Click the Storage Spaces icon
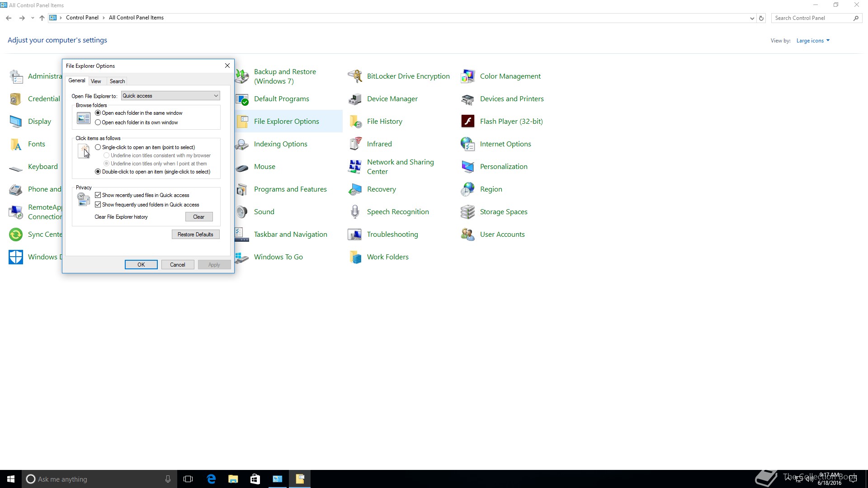The image size is (868, 488). tap(468, 212)
